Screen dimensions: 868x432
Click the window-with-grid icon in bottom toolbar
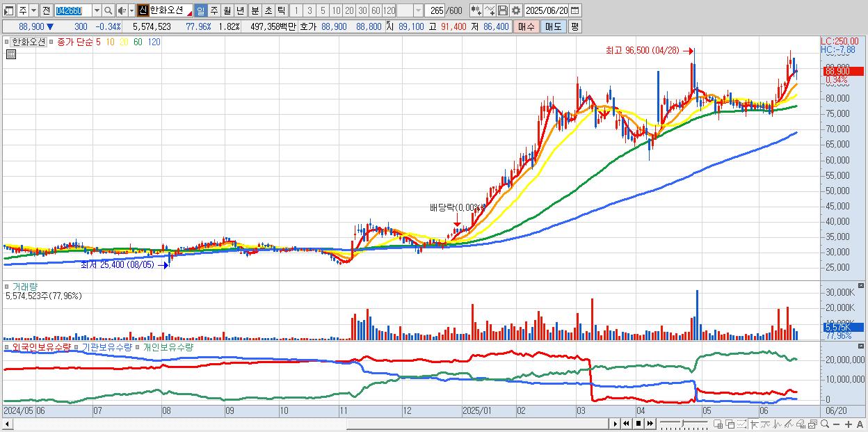click(x=718, y=424)
